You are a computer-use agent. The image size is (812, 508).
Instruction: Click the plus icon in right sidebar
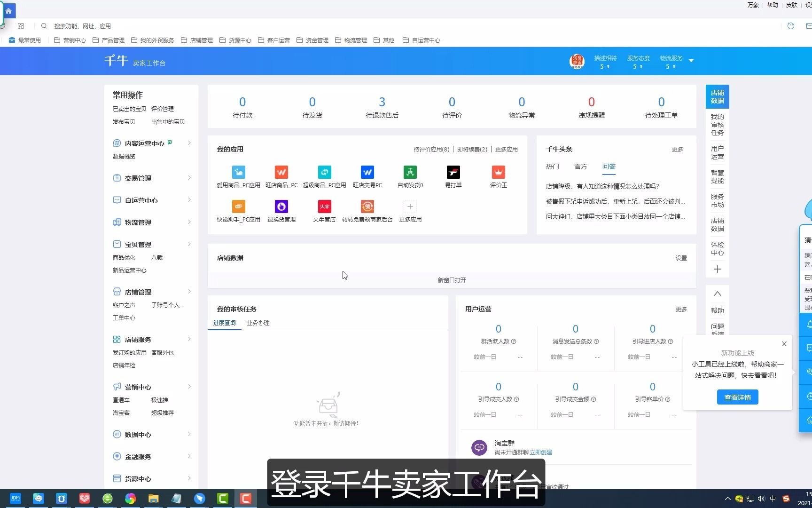(718, 270)
